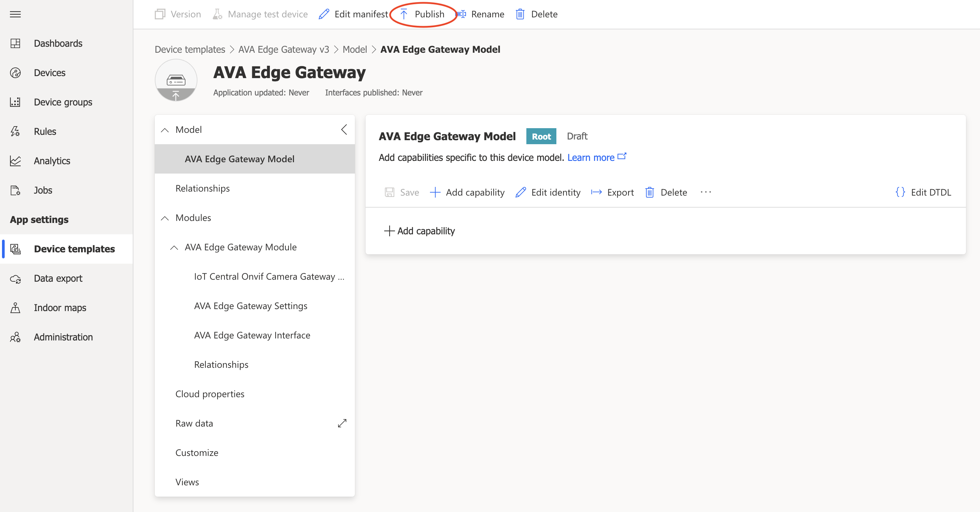The height and width of the screenshot is (512, 980).
Task: Click the device template image thumbnail
Action: pyautogui.click(x=176, y=80)
